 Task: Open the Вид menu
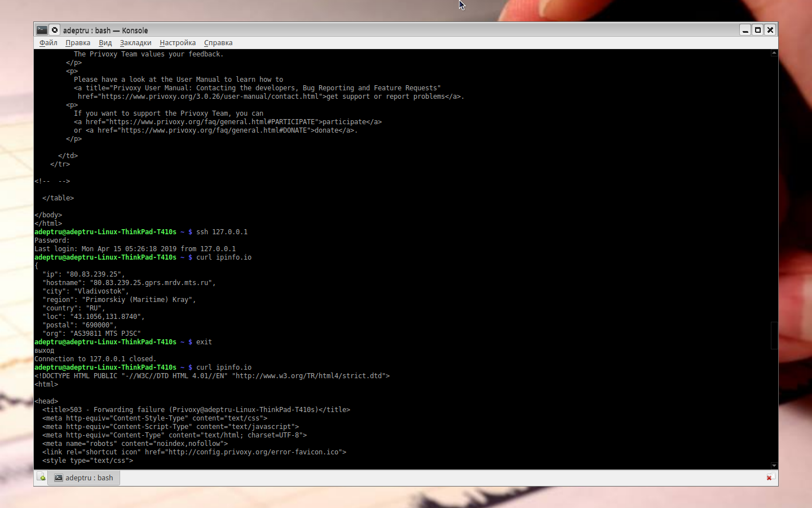105,43
